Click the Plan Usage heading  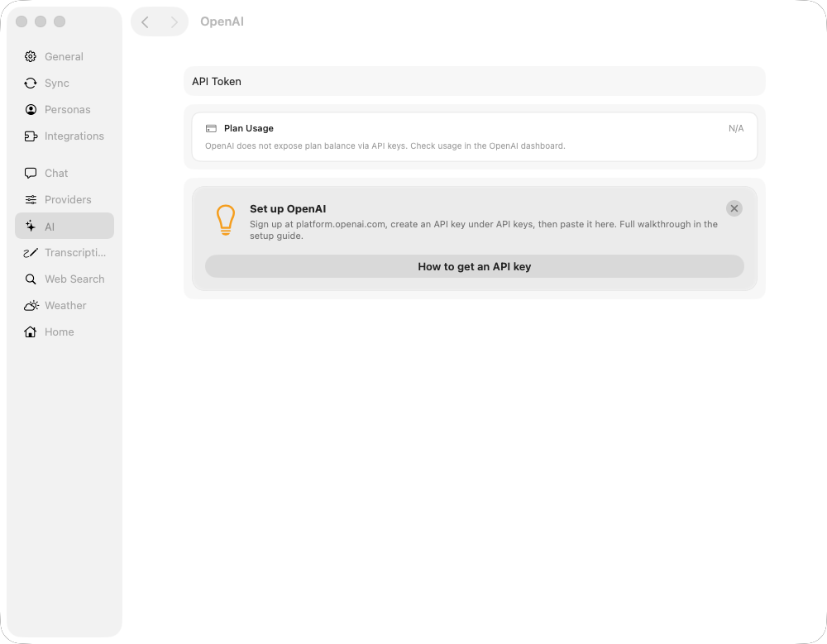tap(248, 128)
